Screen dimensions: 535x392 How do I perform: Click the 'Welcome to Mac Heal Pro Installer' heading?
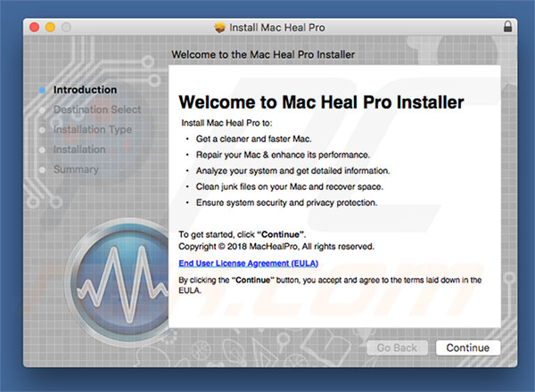321,102
